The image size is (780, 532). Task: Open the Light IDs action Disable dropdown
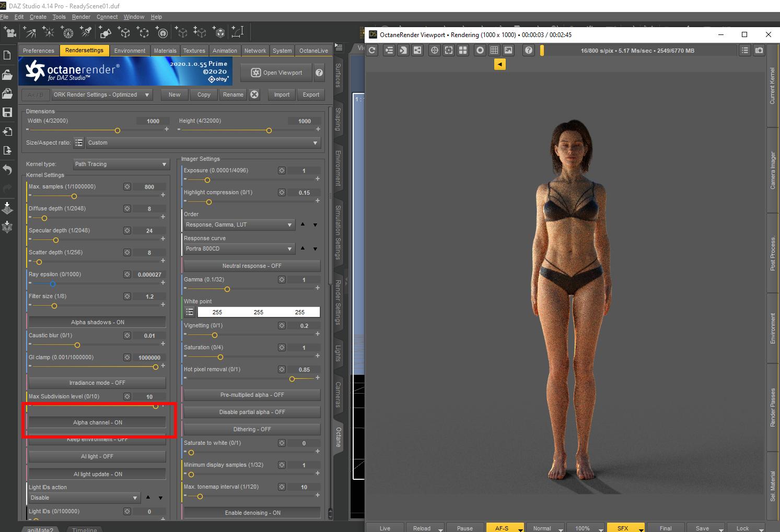tap(84, 498)
